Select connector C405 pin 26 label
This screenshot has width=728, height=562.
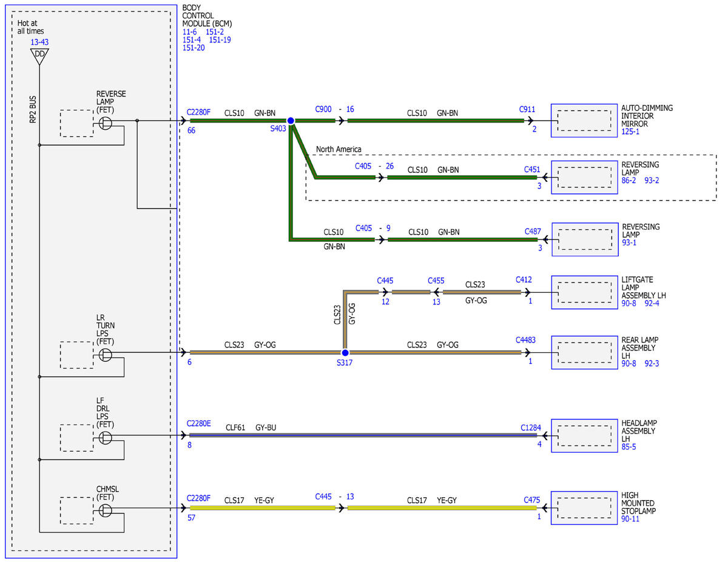[374, 165]
